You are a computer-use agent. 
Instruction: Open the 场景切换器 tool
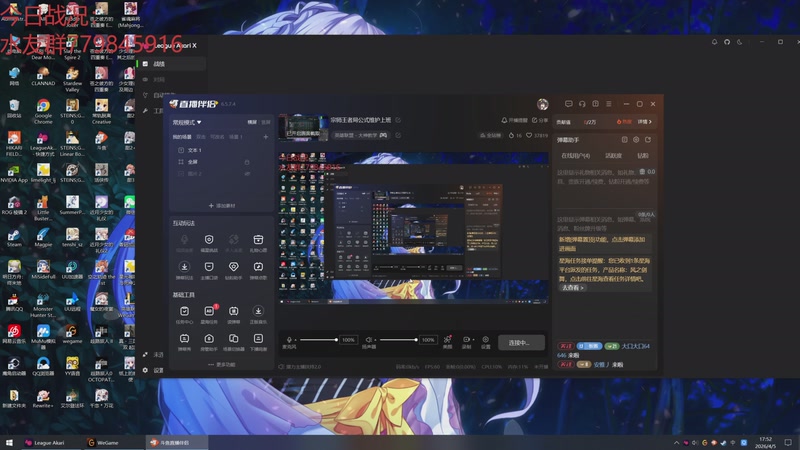[233, 342]
